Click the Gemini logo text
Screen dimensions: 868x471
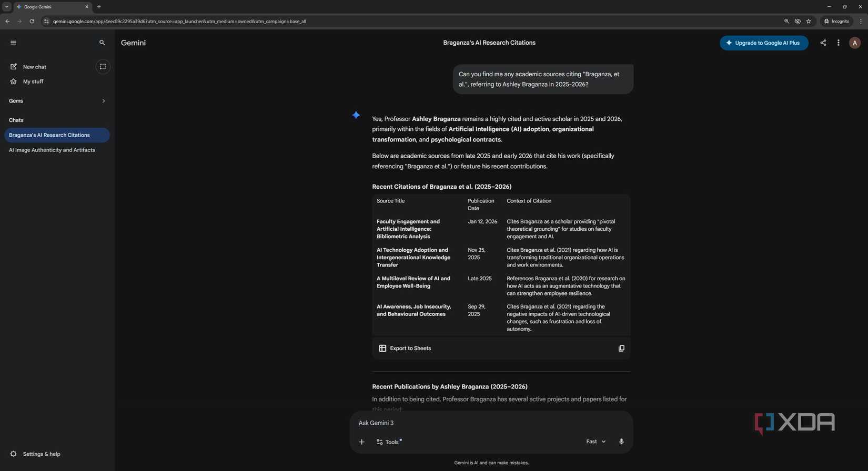click(133, 43)
